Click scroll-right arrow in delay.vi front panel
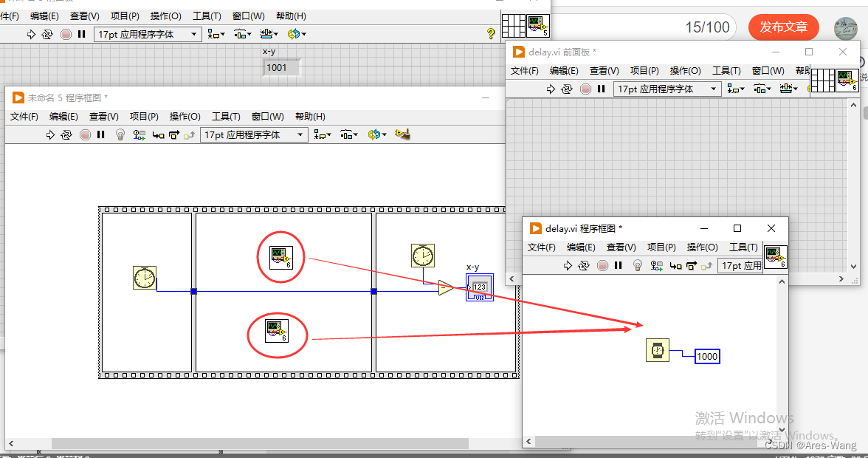 [x=841, y=279]
